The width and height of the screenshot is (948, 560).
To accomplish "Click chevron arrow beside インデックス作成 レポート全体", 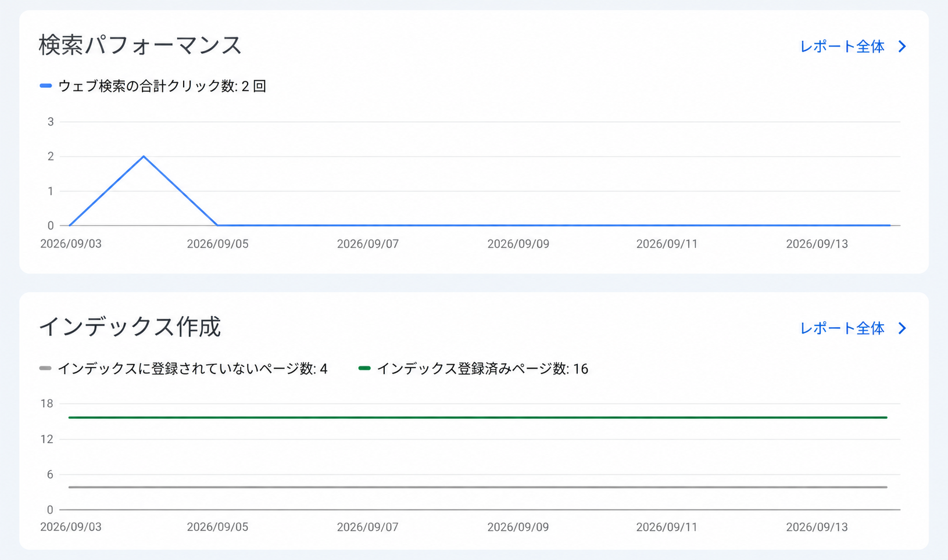I will [x=902, y=328].
